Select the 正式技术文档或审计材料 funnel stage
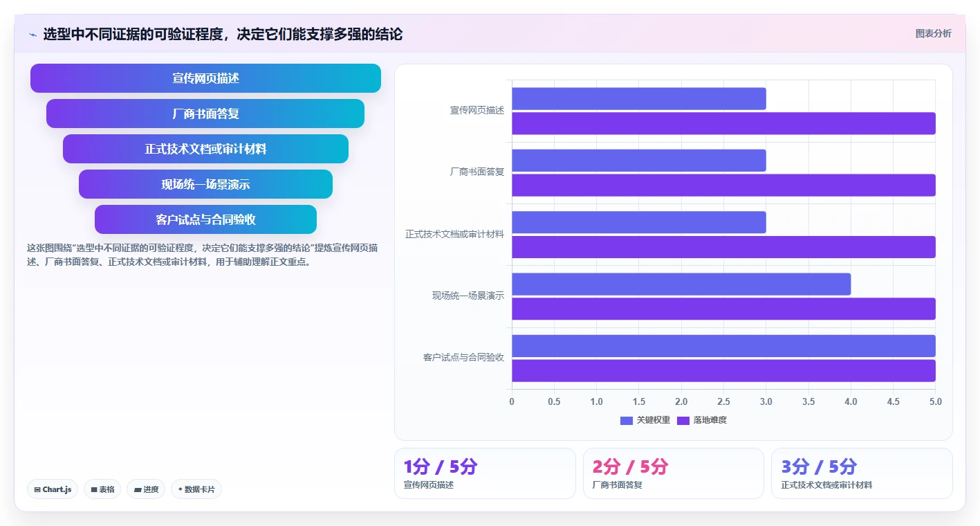 pos(205,149)
